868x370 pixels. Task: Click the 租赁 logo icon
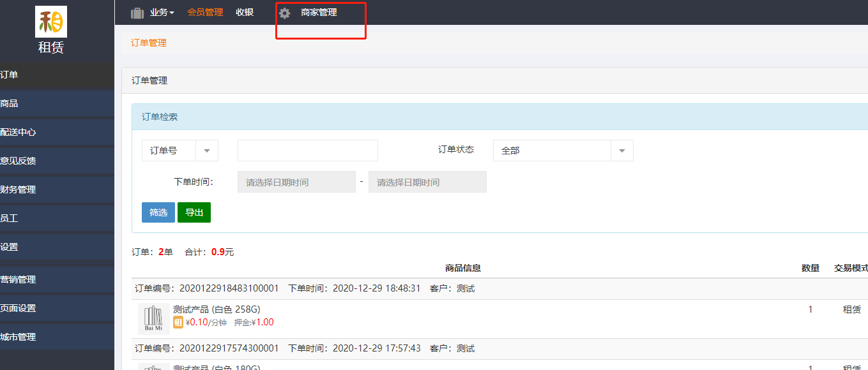(x=51, y=22)
